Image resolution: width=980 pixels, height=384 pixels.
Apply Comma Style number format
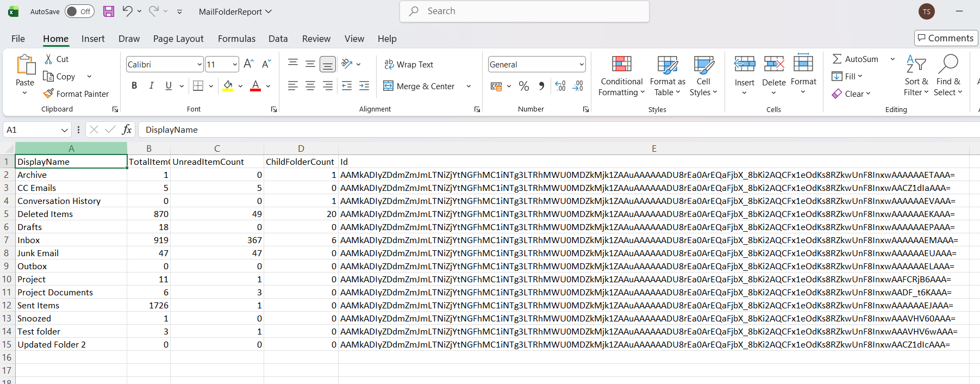541,86
